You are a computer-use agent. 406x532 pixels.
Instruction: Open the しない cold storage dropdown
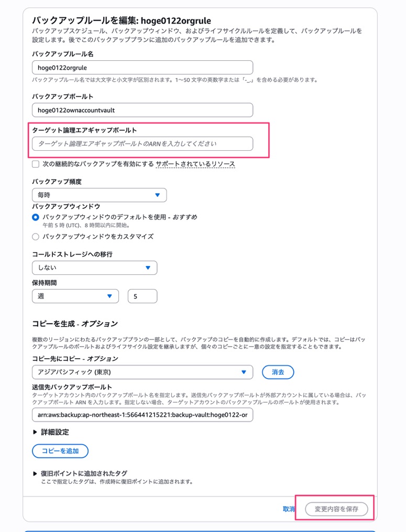(95, 268)
